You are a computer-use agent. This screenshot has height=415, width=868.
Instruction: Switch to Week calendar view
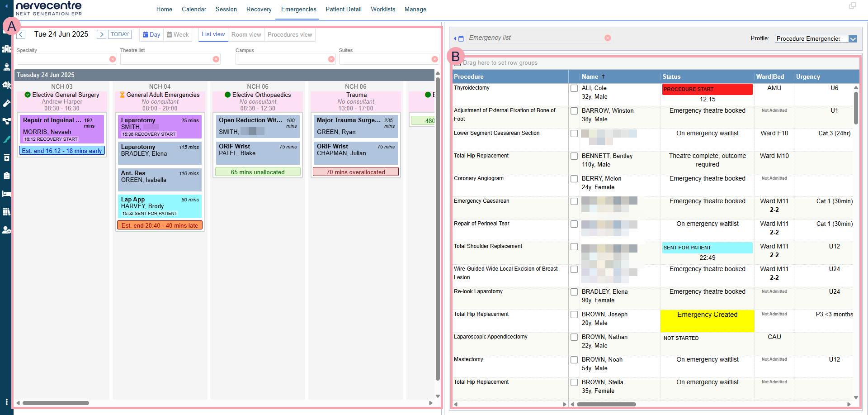coord(178,35)
